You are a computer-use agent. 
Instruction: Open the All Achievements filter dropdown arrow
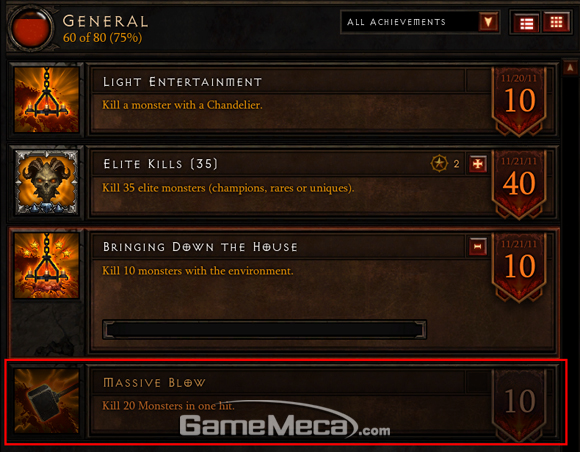click(489, 22)
